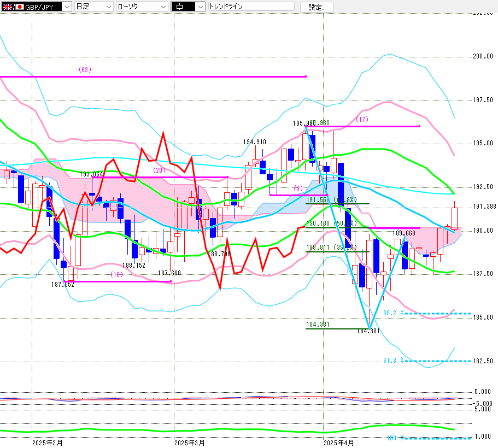Click the 188.152 low price annotation
The width and height of the screenshot is (498, 448).
click(134, 266)
